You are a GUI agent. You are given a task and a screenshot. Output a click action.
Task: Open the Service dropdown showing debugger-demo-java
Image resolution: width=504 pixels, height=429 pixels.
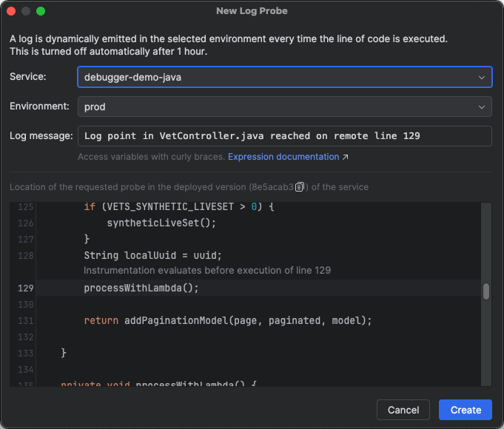tap(284, 77)
